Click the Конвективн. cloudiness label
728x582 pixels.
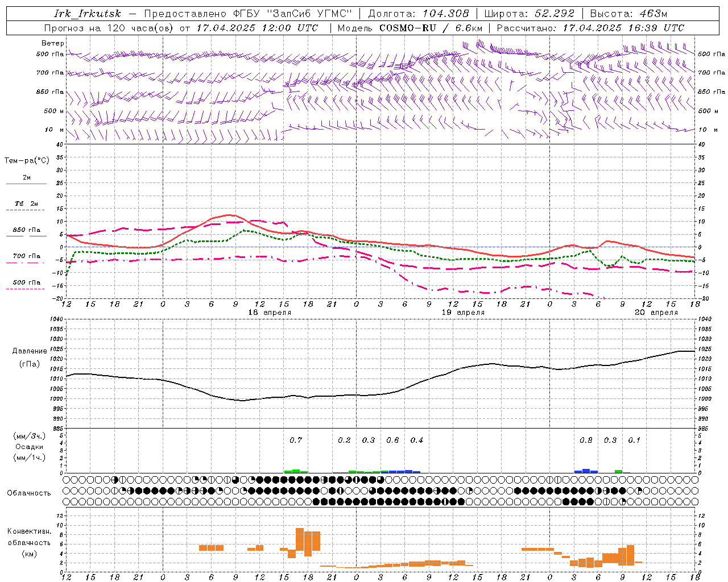[x=29, y=531]
